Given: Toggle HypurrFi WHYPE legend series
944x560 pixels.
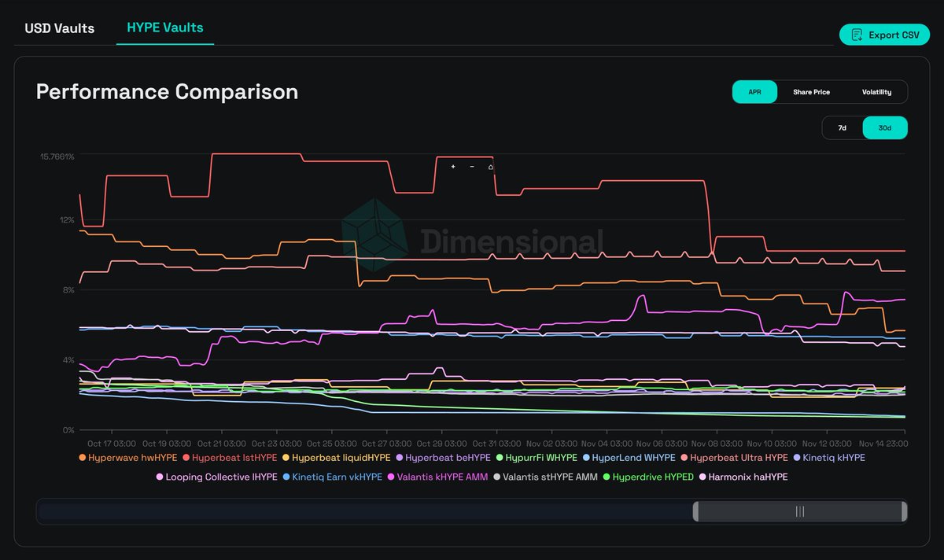Looking at the screenshot, I should click(537, 457).
